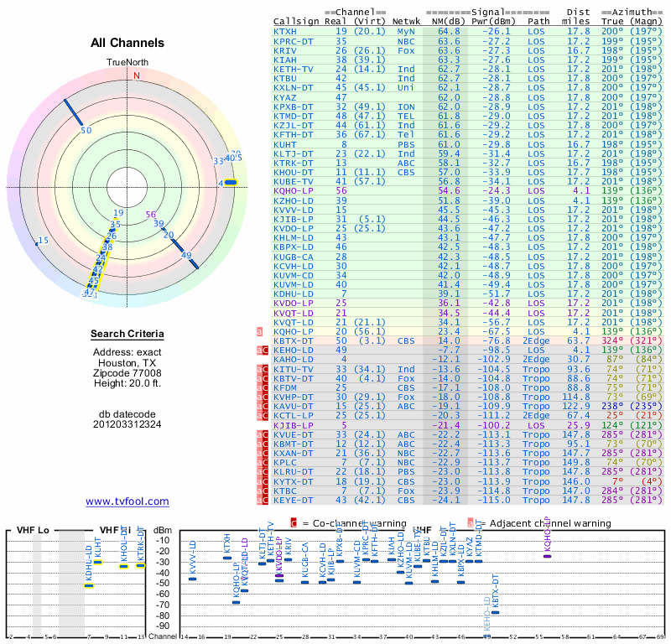Click the KVVV-LD bar in UHF chart

[193, 579]
